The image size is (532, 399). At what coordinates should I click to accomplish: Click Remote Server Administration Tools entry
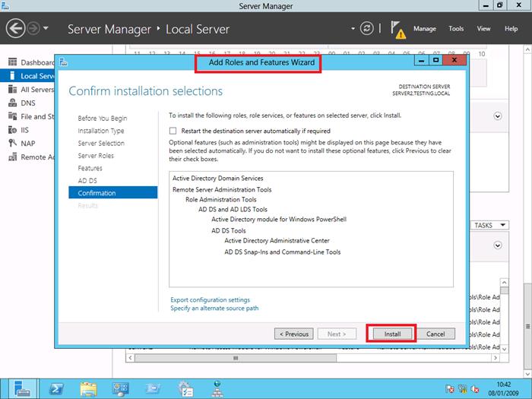(222, 190)
